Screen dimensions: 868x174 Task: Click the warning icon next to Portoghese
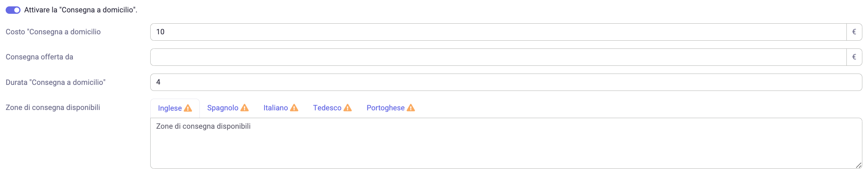[x=411, y=108]
